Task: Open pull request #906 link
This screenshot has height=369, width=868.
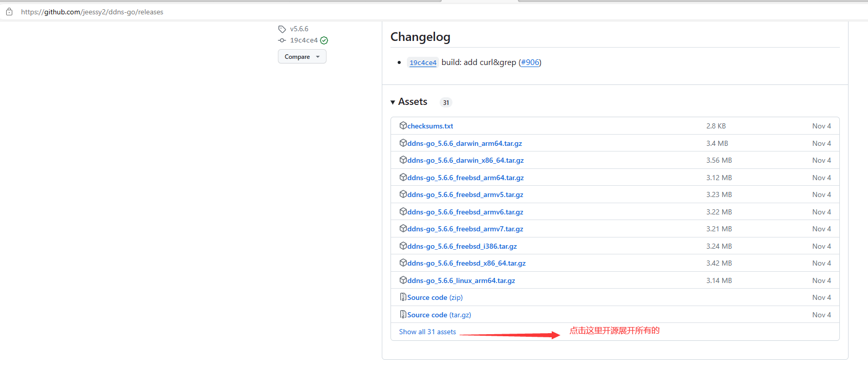Action: coord(530,62)
